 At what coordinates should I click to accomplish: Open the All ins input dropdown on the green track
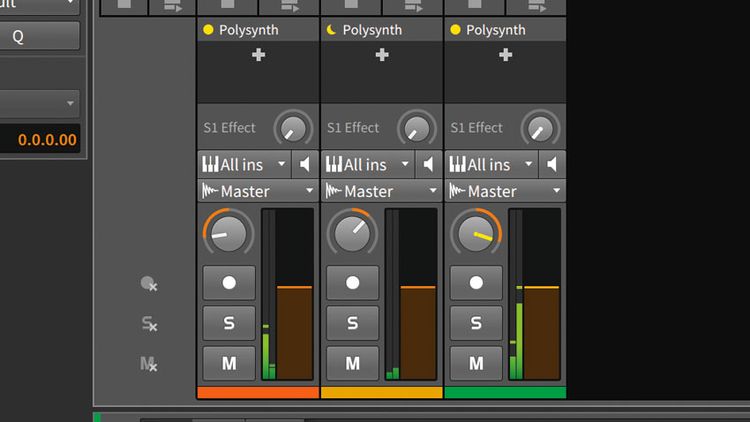click(x=491, y=165)
